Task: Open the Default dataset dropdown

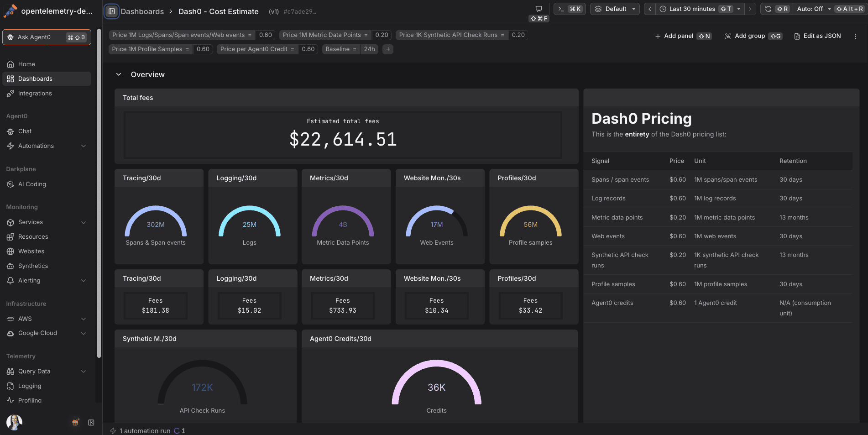Action: coord(615,9)
